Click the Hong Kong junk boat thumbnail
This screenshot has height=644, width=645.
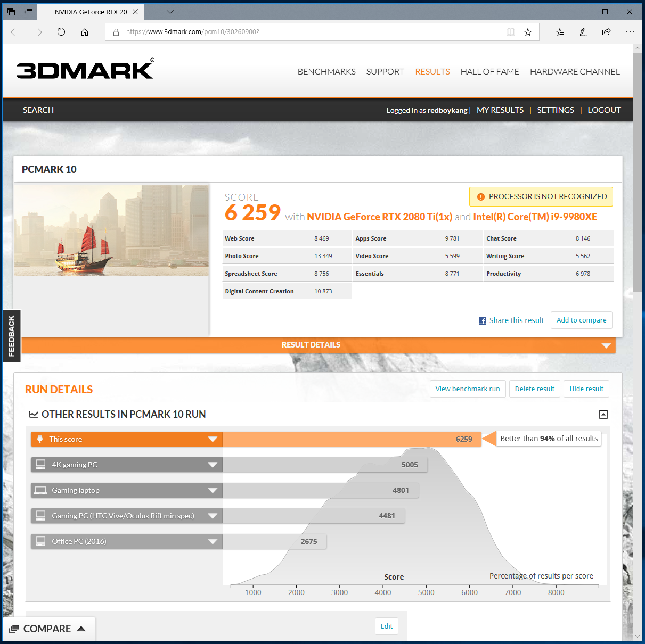point(111,230)
